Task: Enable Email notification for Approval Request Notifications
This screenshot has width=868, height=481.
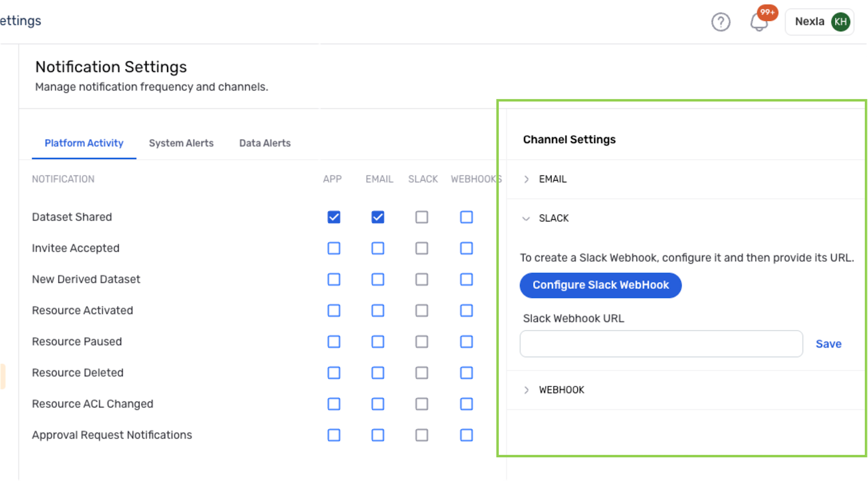Action: [378, 435]
